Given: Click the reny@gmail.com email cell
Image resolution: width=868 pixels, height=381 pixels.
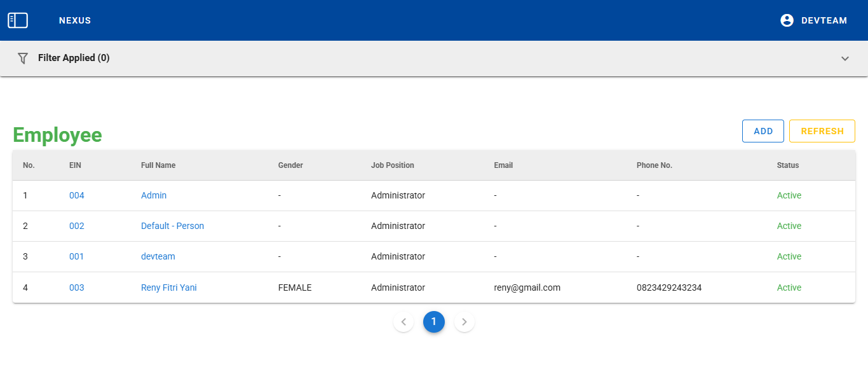Looking at the screenshot, I should tap(527, 287).
